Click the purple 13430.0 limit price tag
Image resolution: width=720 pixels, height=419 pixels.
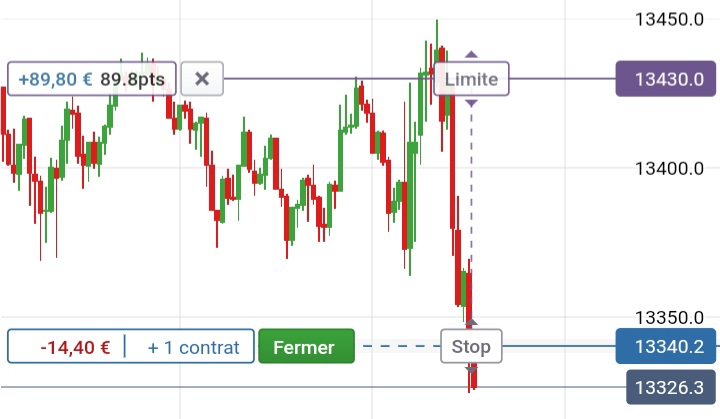pyautogui.click(x=666, y=78)
